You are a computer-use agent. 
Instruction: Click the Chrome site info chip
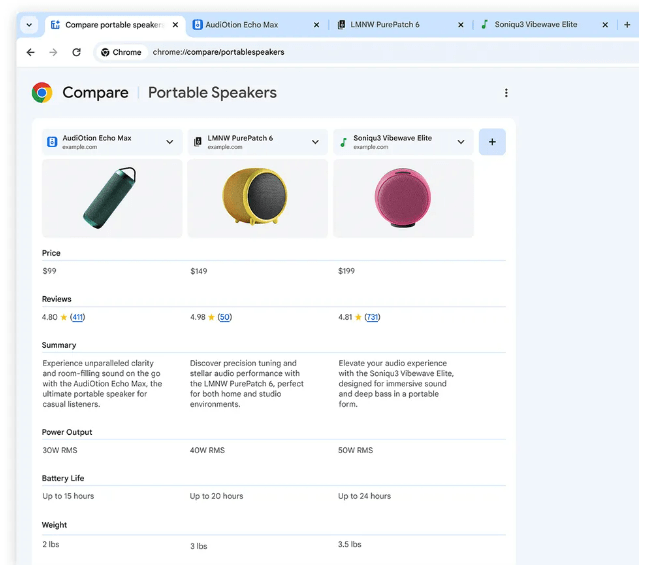[x=121, y=52]
